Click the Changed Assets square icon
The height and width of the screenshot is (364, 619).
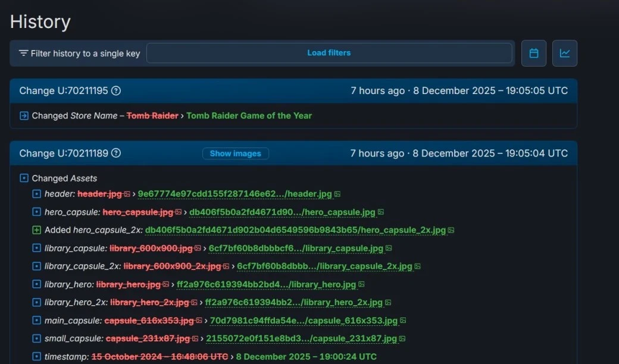(24, 178)
